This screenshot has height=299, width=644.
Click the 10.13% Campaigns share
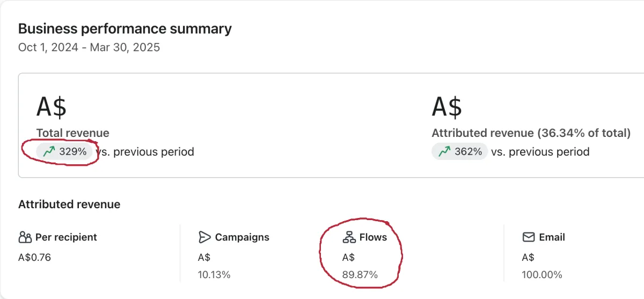pos(214,275)
